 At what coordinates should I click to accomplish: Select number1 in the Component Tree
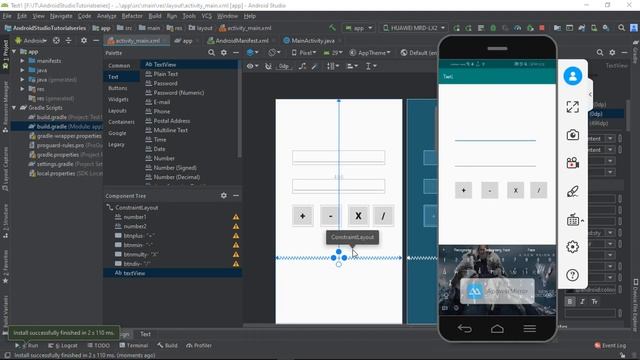[x=135, y=217]
